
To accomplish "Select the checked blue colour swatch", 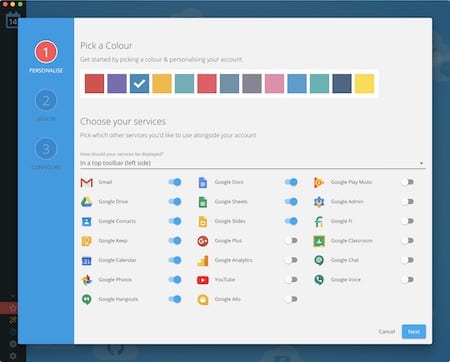I will point(139,83).
